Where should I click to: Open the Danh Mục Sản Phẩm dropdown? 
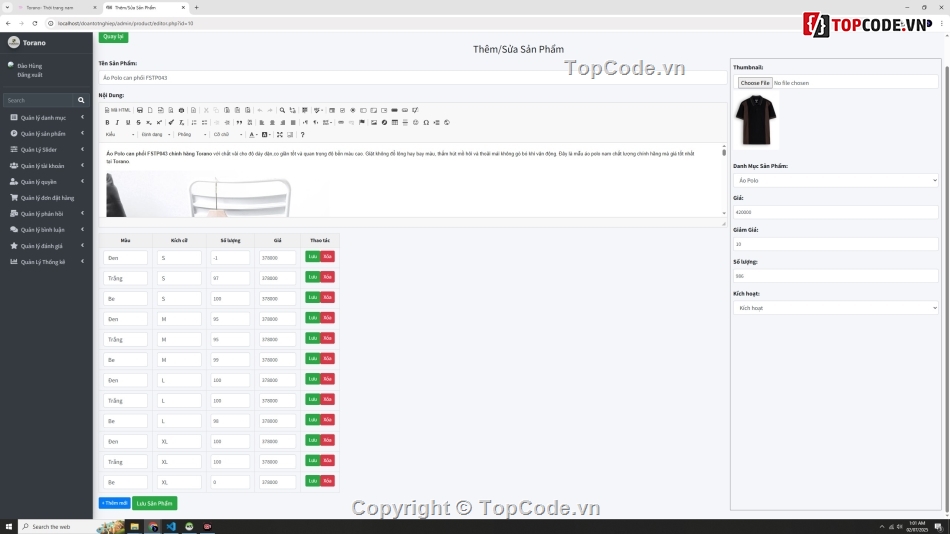(835, 180)
